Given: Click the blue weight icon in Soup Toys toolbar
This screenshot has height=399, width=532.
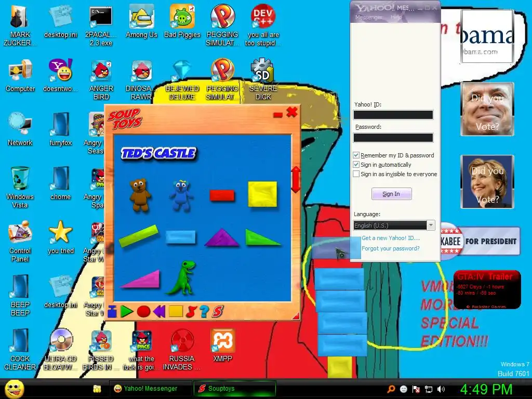Looking at the screenshot, I should (112, 312).
